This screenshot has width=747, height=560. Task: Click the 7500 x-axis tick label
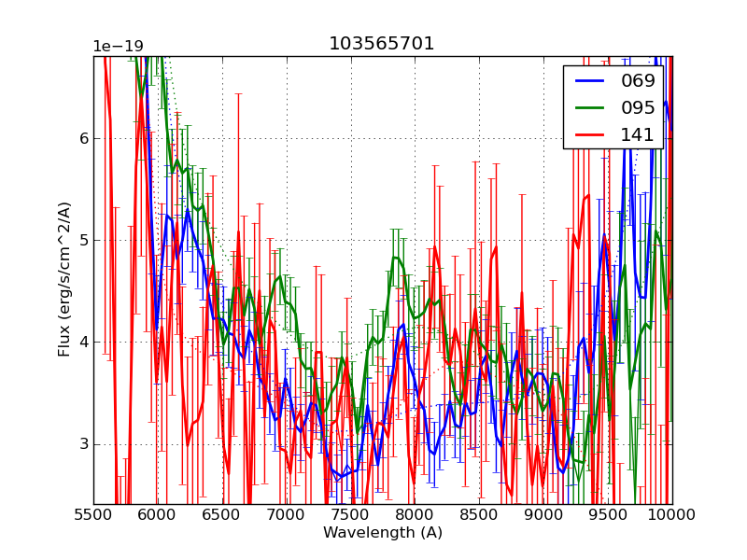pyautogui.click(x=351, y=515)
